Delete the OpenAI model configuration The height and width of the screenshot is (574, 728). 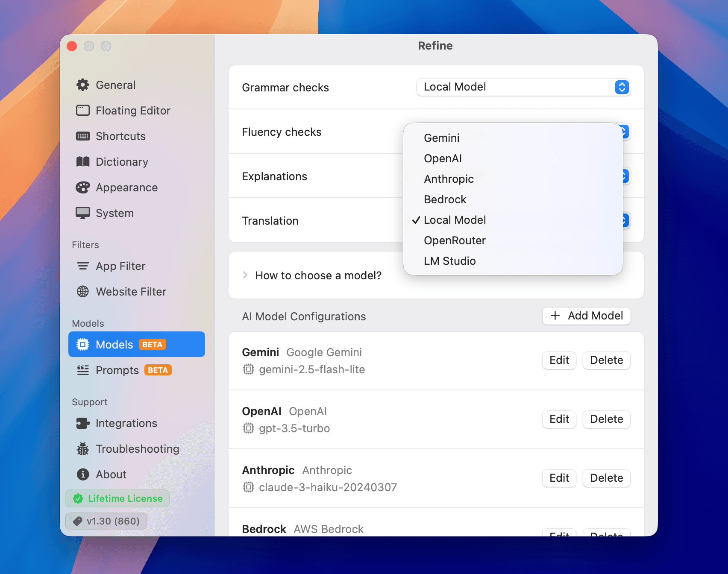[607, 419]
